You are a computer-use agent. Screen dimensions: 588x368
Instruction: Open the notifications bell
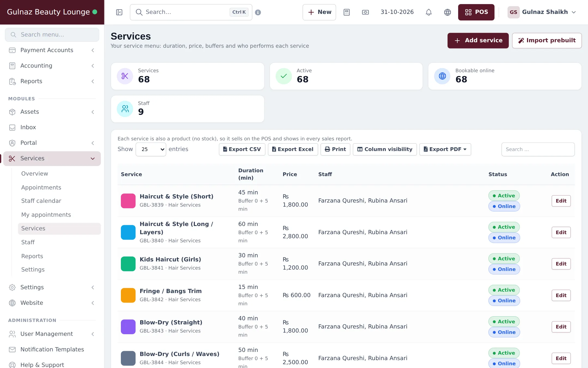pos(429,12)
